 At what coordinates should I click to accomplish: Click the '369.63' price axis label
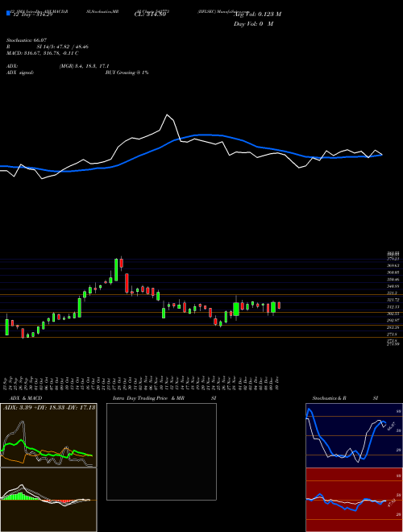(x=393, y=265)
